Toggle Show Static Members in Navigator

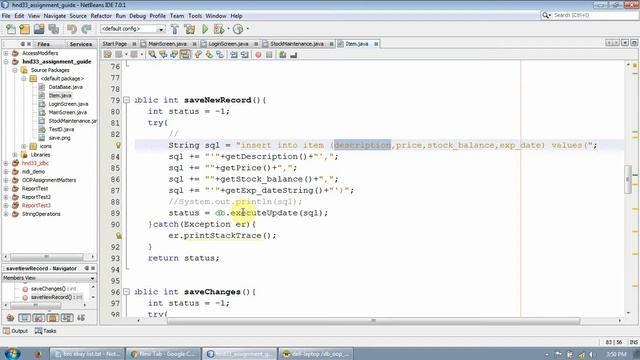[x=39, y=318]
